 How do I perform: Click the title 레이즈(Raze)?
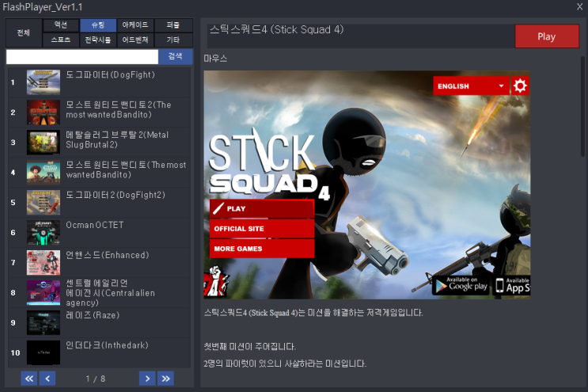pyautogui.click(x=93, y=315)
